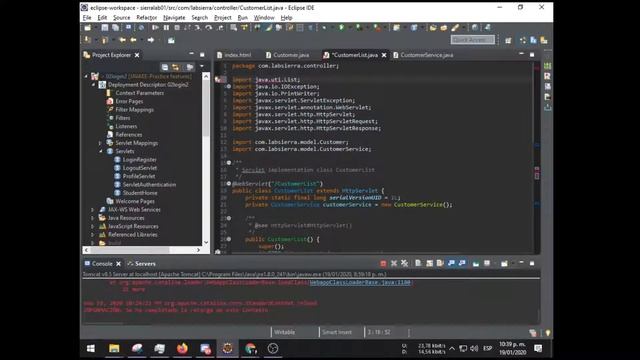
Task: Collapse the Deployment Descriptor node
Action: (x=93, y=85)
